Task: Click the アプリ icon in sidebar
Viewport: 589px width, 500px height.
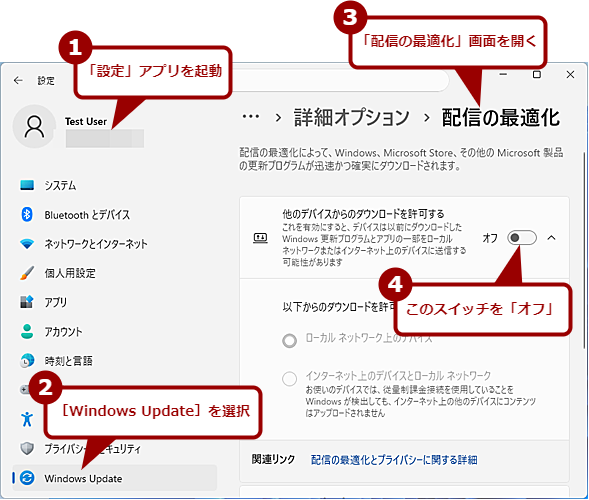Action: 27,302
